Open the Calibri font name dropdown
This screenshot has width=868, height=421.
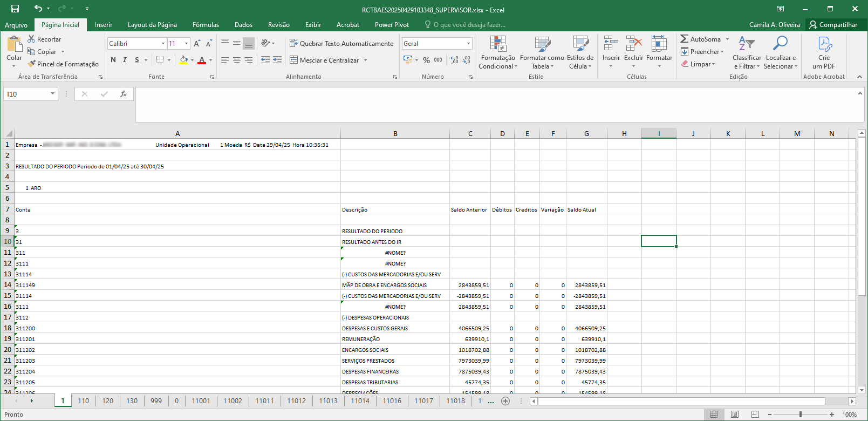pyautogui.click(x=163, y=44)
